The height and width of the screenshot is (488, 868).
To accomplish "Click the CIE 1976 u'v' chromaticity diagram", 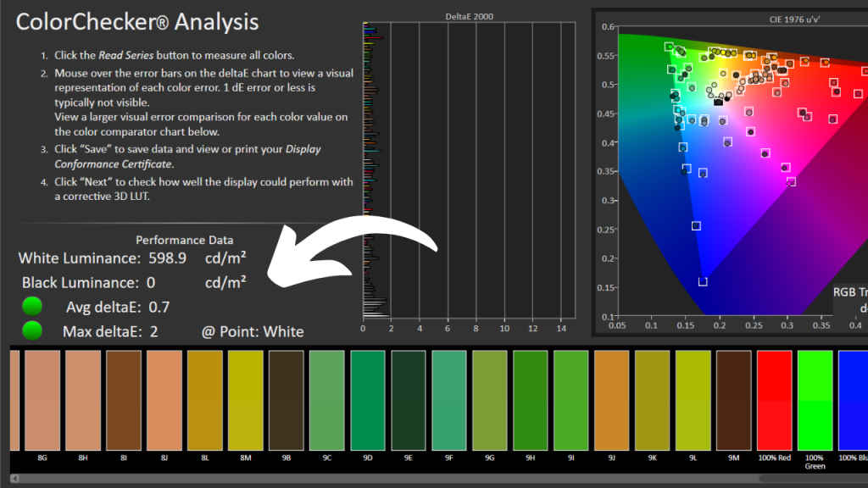I will pyautogui.click(x=743, y=171).
